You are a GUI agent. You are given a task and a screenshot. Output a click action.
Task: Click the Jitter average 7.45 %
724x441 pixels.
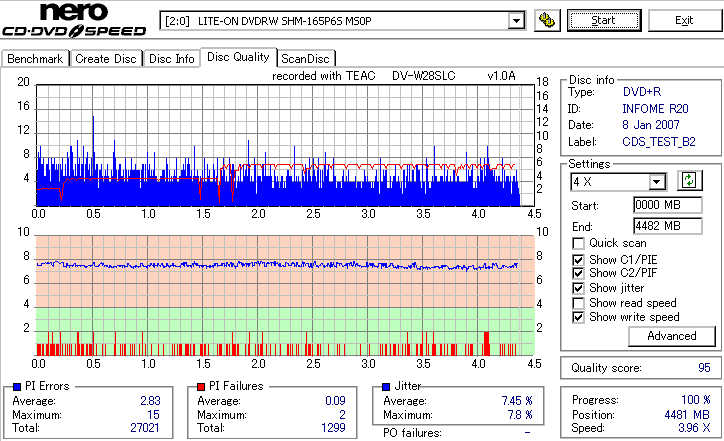pos(517,401)
